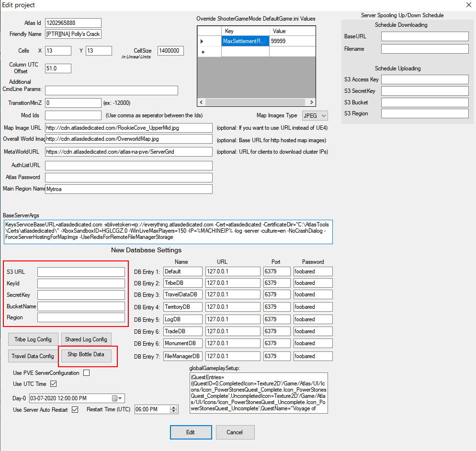Select the new row asterisk marker

[203, 52]
